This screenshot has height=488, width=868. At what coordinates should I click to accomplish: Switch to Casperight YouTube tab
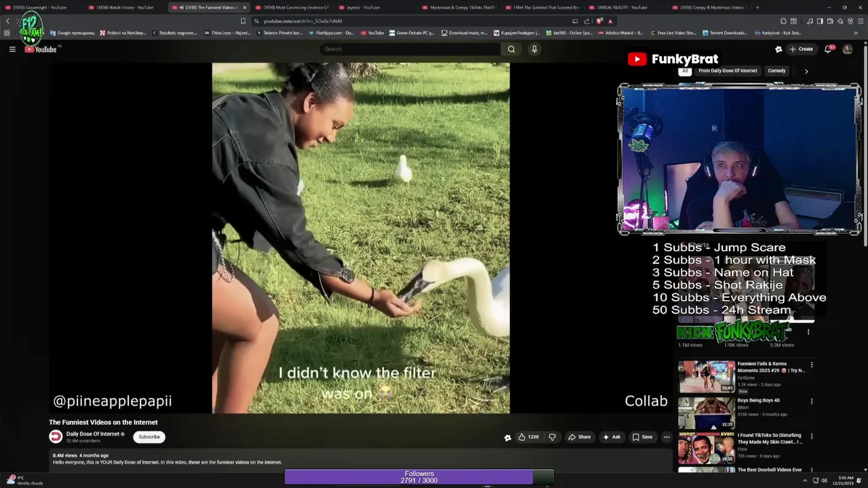pos(41,7)
